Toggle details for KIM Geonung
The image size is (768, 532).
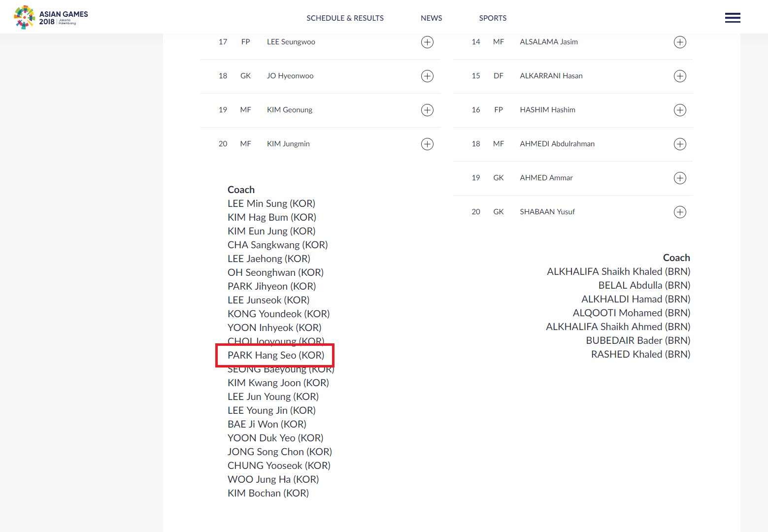427,110
